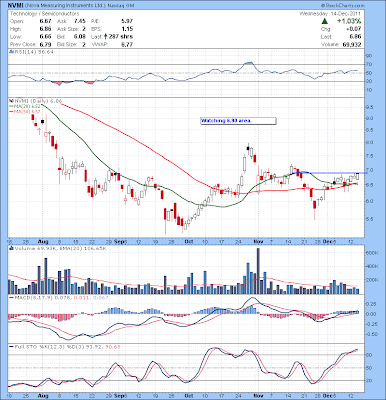
Task: Click the NVMI (Daily) 6.86 legend label
Action: pyautogui.click(x=38, y=100)
